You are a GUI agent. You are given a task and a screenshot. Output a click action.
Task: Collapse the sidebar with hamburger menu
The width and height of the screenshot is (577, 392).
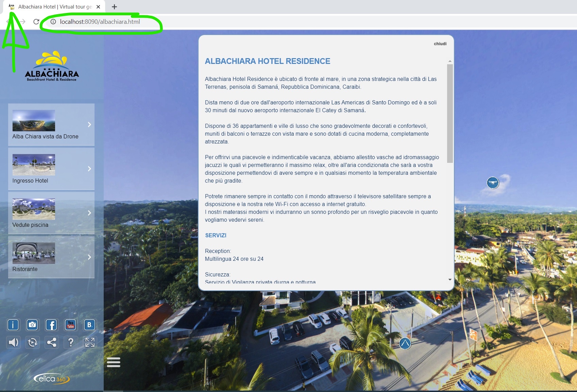pyautogui.click(x=114, y=362)
